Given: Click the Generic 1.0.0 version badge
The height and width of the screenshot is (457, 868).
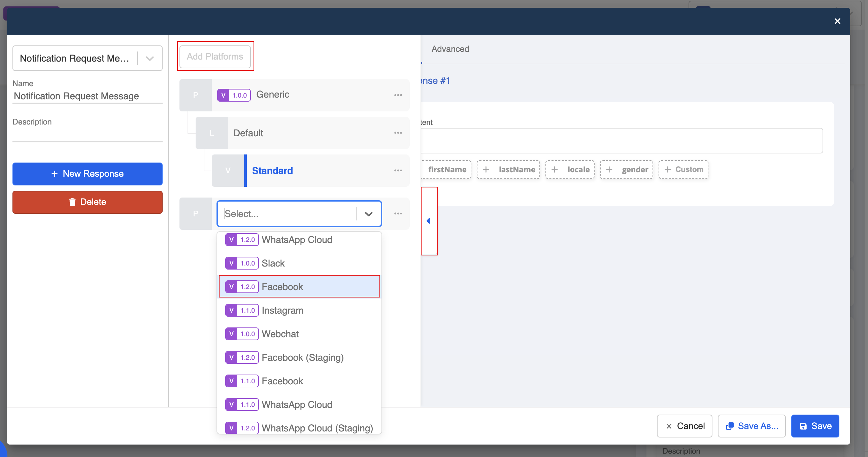Looking at the screenshot, I should pos(234,95).
